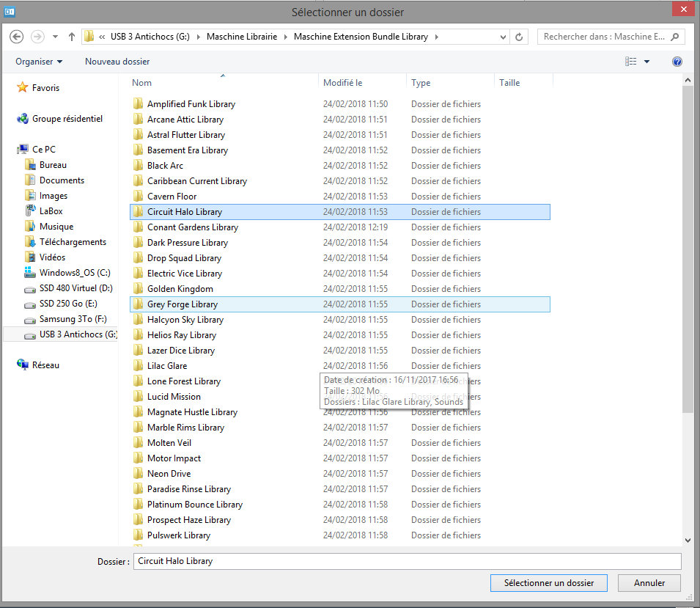700x608 pixels.
Task: Select the USB 3 Antichocs (G:) breadcrumb
Action: click(x=150, y=37)
